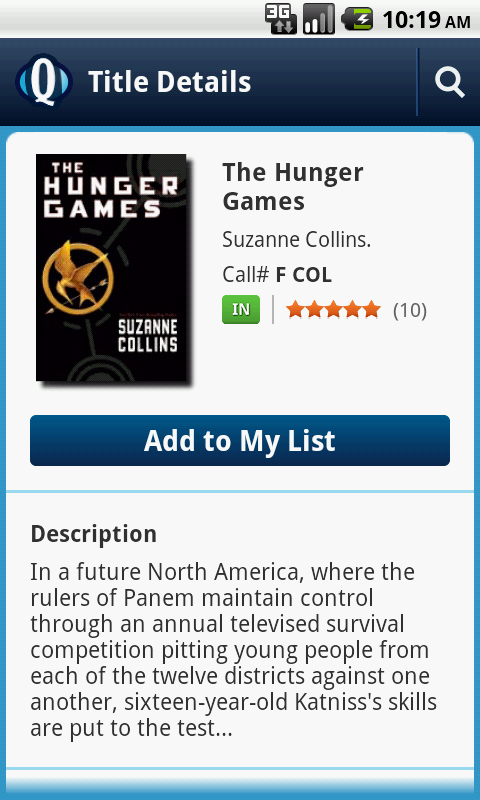The height and width of the screenshot is (800, 480).
Task: Tap the Title Details header text
Action: click(x=169, y=82)
